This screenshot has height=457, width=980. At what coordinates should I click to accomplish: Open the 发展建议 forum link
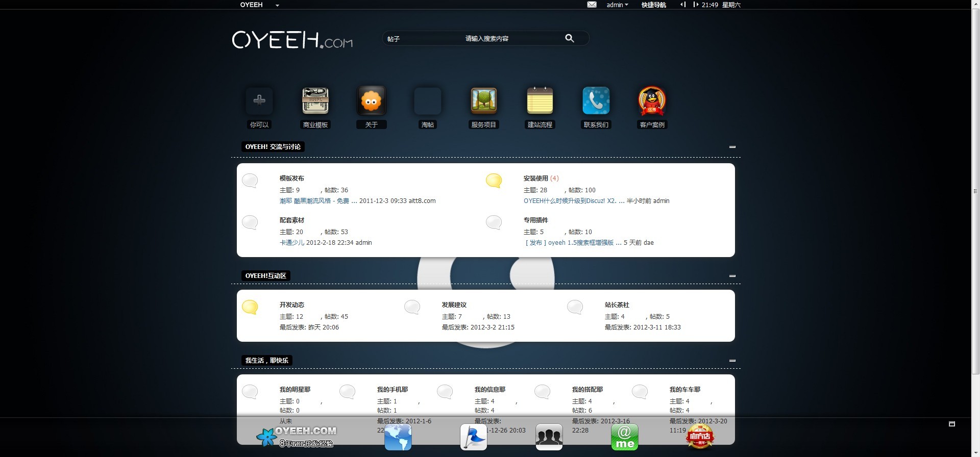click(454, 305)
